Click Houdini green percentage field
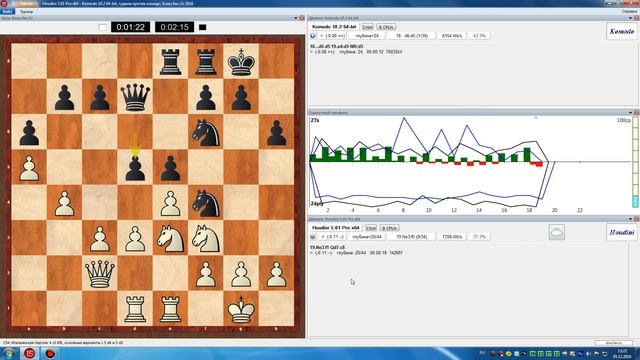This screenshot has width=640, height=360. 479,237
